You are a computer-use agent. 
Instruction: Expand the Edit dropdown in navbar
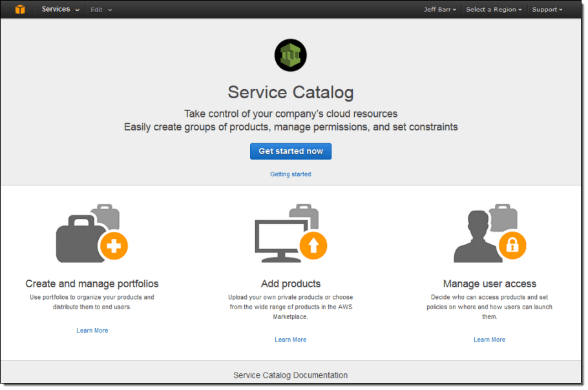pyautogui.click(x=101, y=10)
